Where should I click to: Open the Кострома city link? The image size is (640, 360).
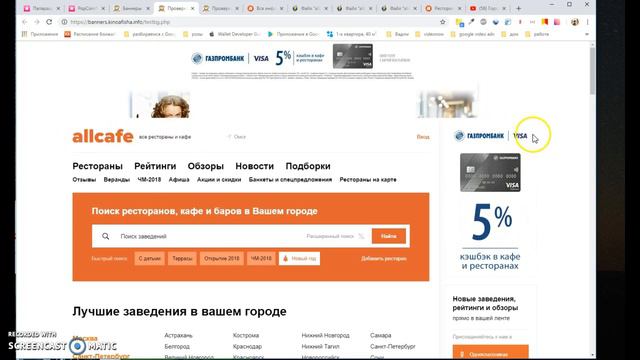tap(246, 335)
